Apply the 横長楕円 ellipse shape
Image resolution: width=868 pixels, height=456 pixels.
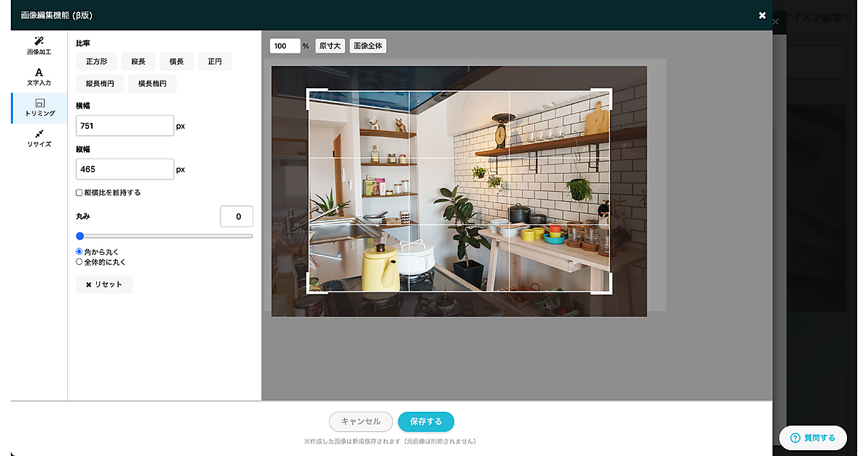pyautogui.click(x=152, y=84)
